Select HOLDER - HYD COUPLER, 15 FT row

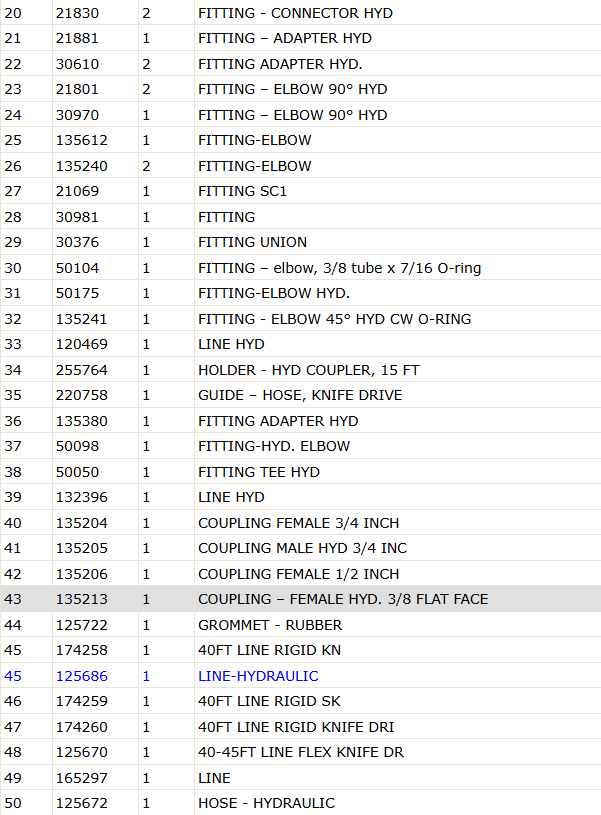click(x=300, y=370)
